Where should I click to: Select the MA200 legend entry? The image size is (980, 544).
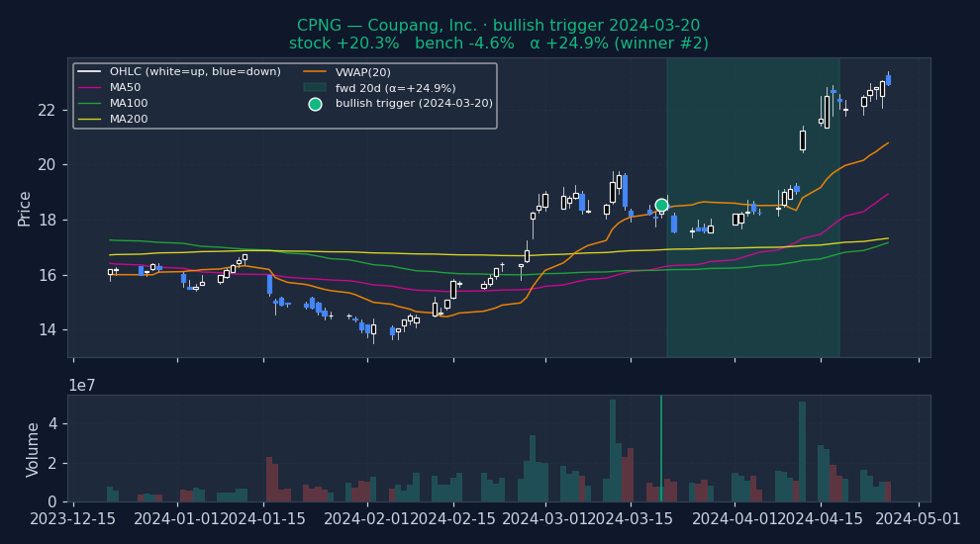tap(128, 120)
